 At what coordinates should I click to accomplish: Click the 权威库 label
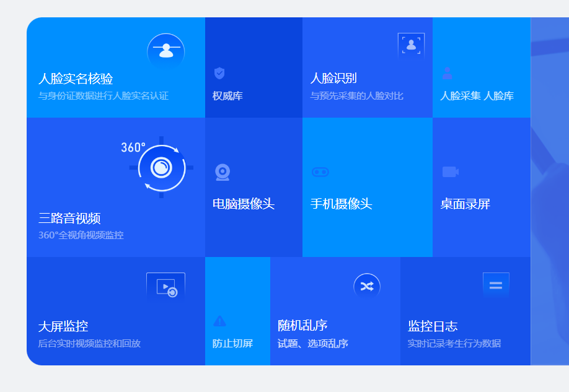click(x=227, y=96)
